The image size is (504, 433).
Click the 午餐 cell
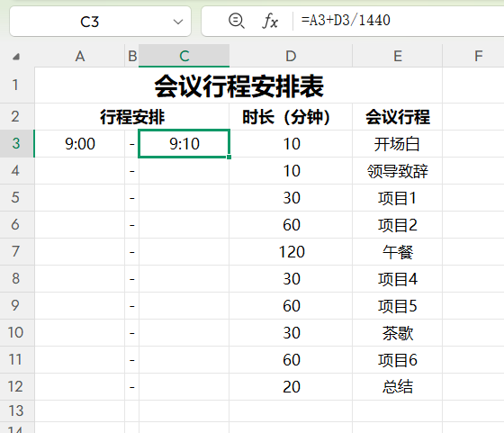coord(397,252)
